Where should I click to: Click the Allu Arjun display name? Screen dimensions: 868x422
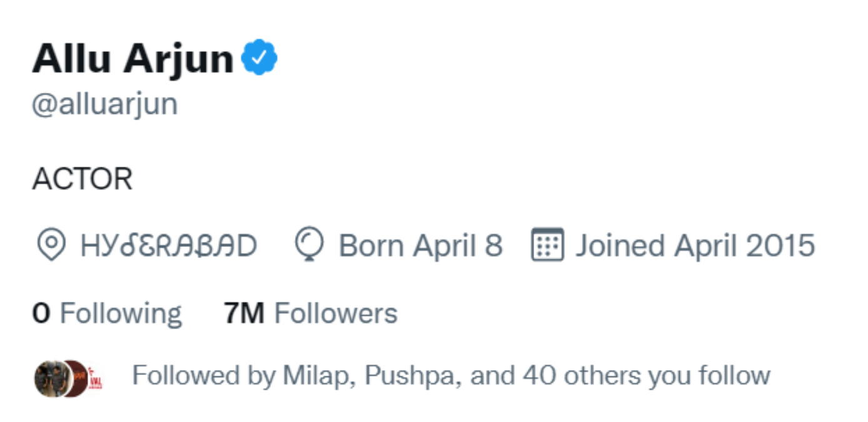tap(133, 59)
